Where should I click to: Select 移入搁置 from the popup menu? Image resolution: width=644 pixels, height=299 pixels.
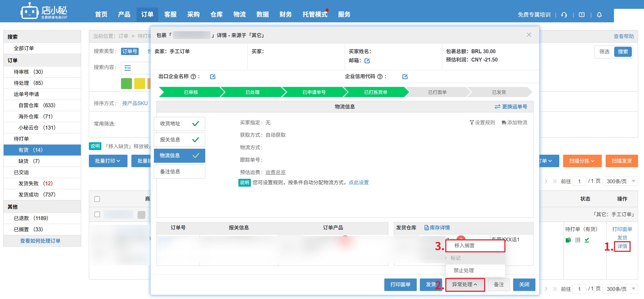[x=464, y=246]
